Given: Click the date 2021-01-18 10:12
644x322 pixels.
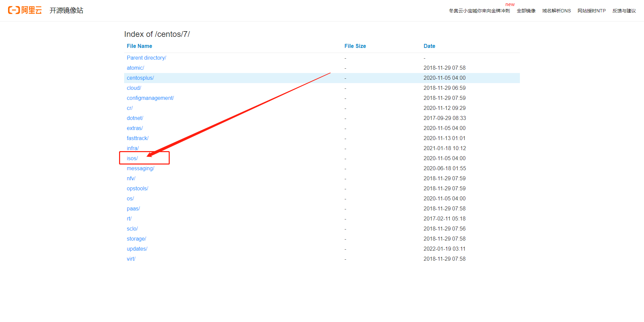Looking at the screenshot, I should tap(445, 148).
